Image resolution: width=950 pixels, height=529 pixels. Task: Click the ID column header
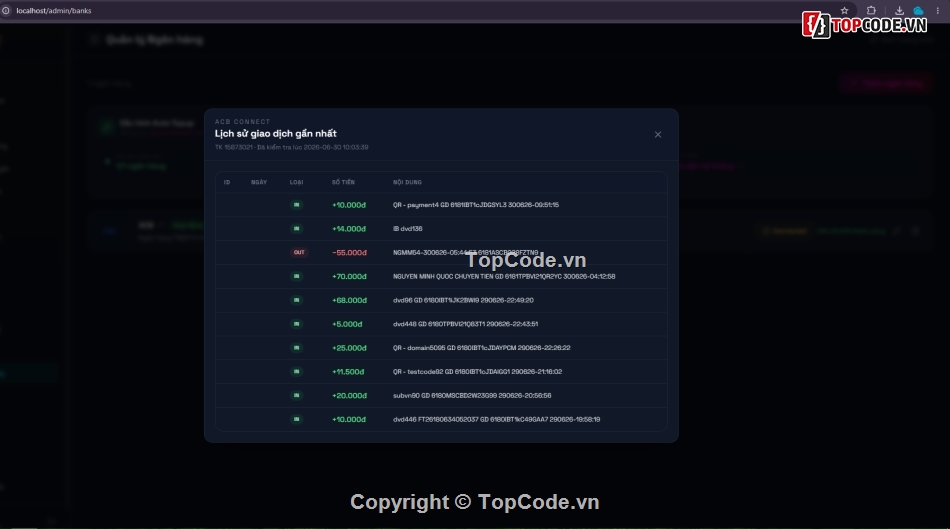click(x=227, y=182)
